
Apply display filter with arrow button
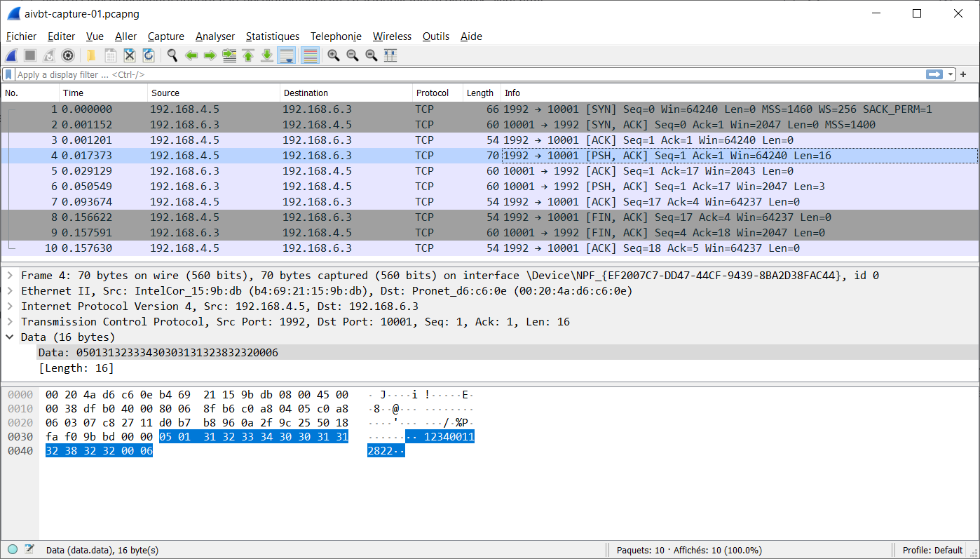pos(934,74)
